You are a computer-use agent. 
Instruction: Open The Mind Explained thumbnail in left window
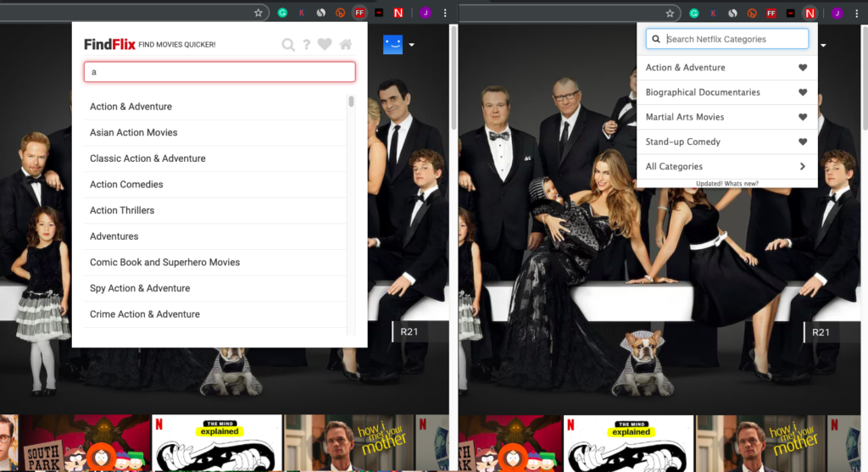(217, 443)
